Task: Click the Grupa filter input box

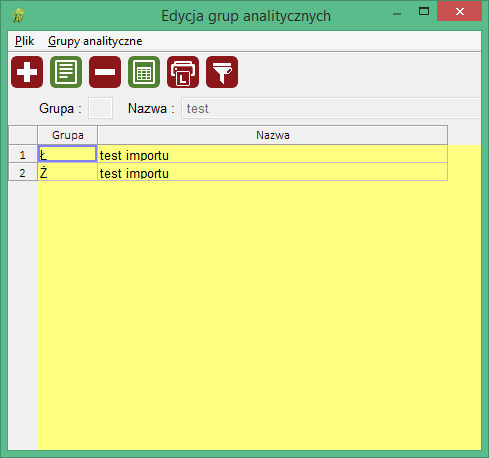Action: [x=100, y=108]
